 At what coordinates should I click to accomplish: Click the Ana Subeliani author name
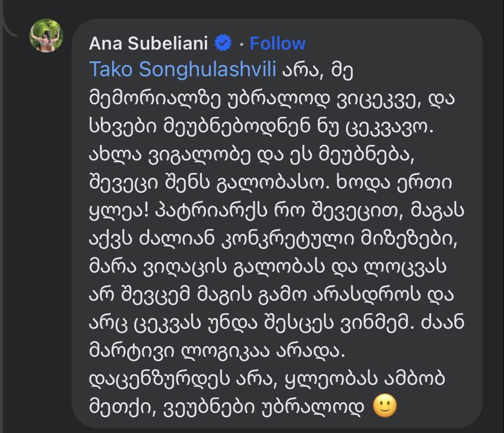coord(148,43)
